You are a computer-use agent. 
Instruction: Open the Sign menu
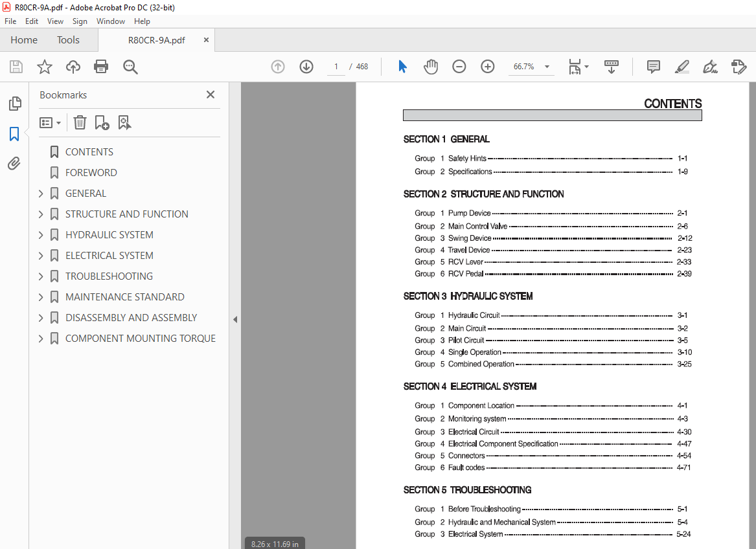coord(80,21)
